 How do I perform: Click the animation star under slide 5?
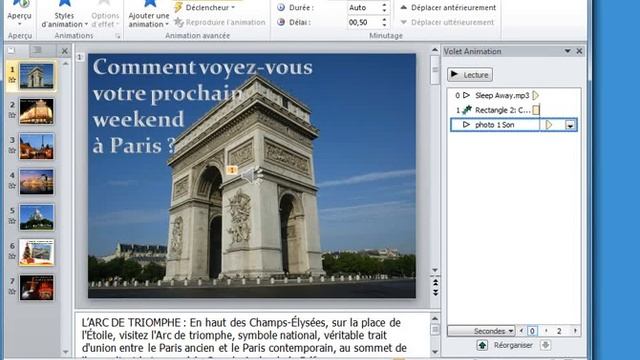12,221
